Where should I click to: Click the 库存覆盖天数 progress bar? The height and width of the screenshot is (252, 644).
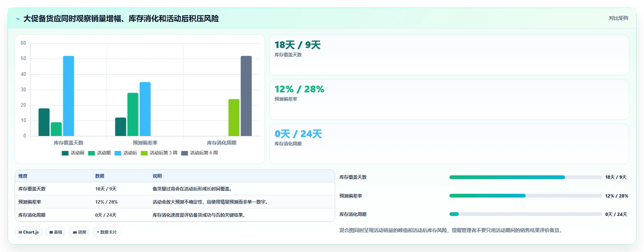point(526,177)
